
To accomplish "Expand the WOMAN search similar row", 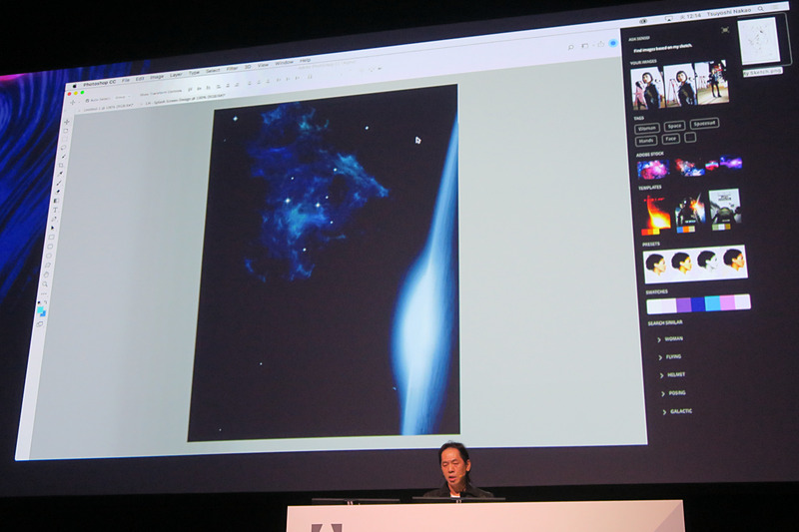I will [670, 339].
